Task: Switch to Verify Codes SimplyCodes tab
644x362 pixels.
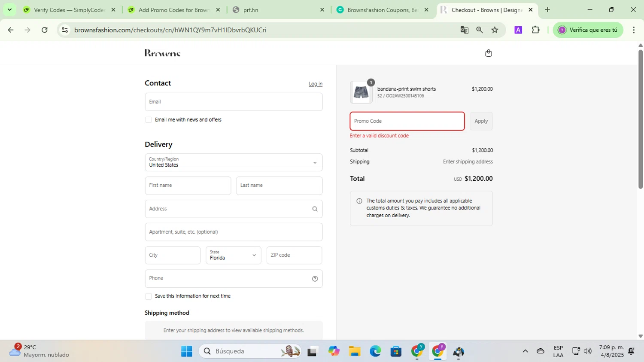Action: pyautogui.click(x=69, y=10)
